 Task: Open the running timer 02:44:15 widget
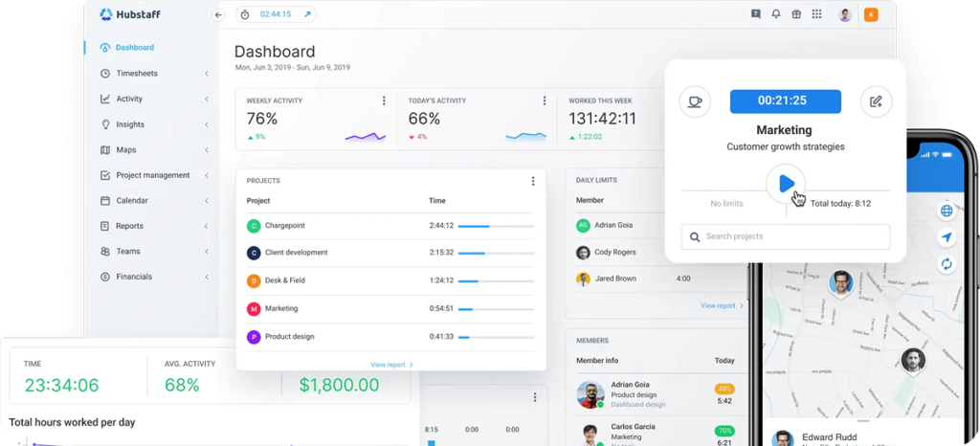[x=276, y=14]
